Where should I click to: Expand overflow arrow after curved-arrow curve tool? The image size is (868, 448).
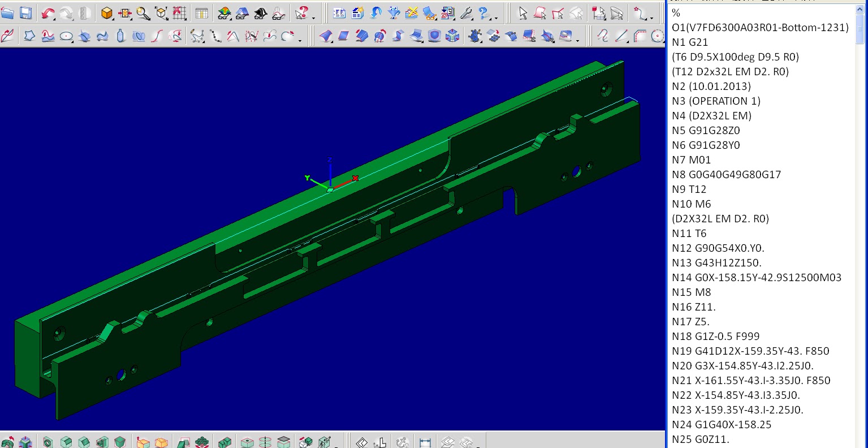coord(300,40)
